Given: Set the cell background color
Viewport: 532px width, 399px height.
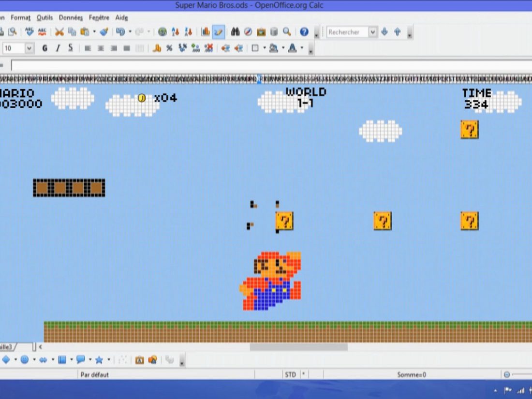Looking at the screenshot, I should (273, 48).
